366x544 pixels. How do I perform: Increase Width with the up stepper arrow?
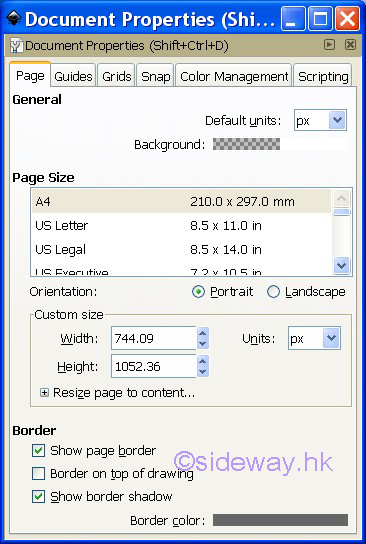pyautogui.click(x=203, y=333)
